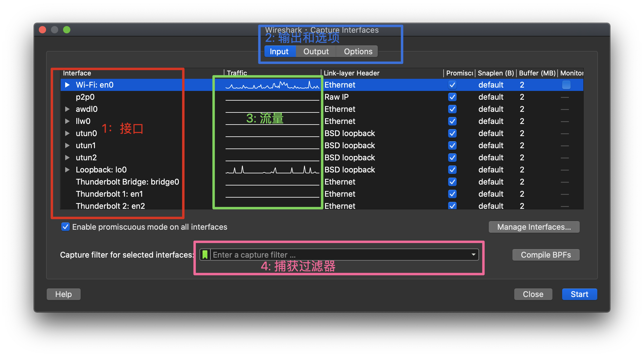Screen dimensions: 644x357
Task: Expand the Wi-Fi: en0 interface row
Action: coord(67,85)
